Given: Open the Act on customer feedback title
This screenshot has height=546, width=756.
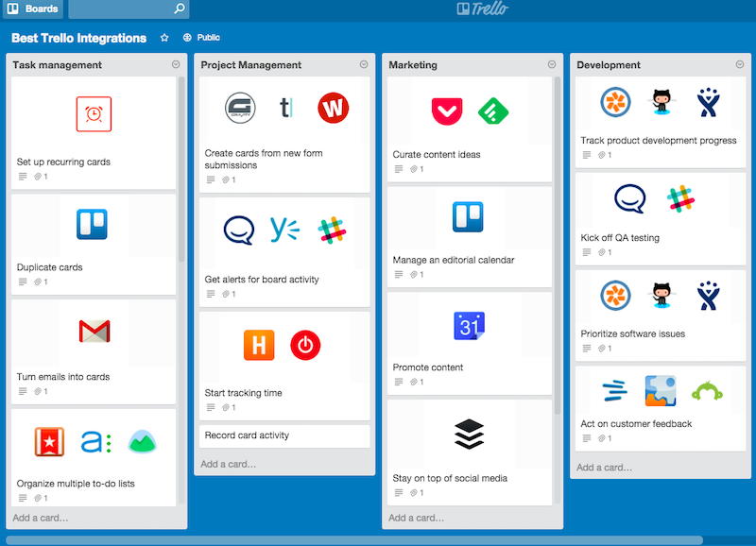Looking at the screenshot, I should pos(636,424).
